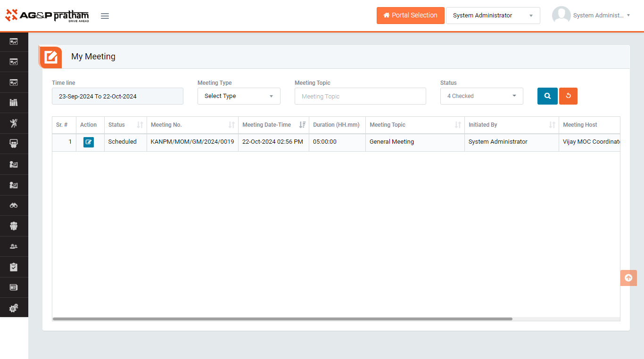Viewport: 644px width, 359px height.
Task: Expand the Status 4 Checked dropdown
Action: pyautogui.click(x=481, y=96)
